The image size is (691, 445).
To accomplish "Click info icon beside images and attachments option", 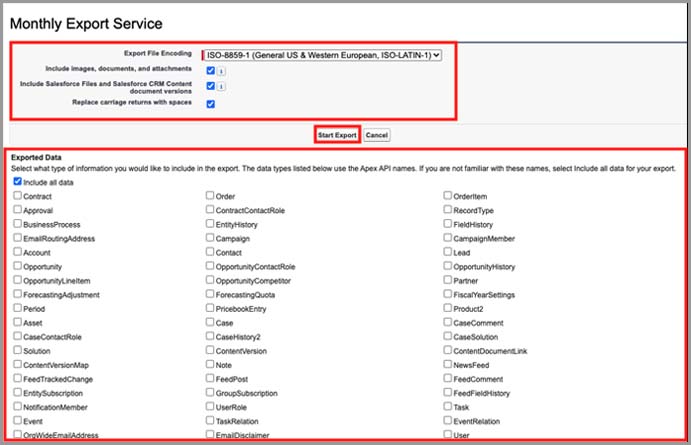I will click(222, 71).
